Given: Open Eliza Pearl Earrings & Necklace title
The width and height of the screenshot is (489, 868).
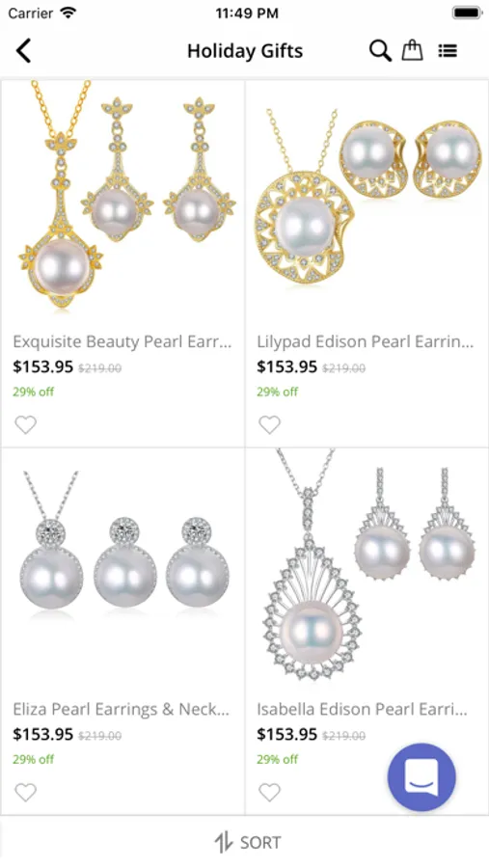Looking at the screenshot, I should point(122,709).
